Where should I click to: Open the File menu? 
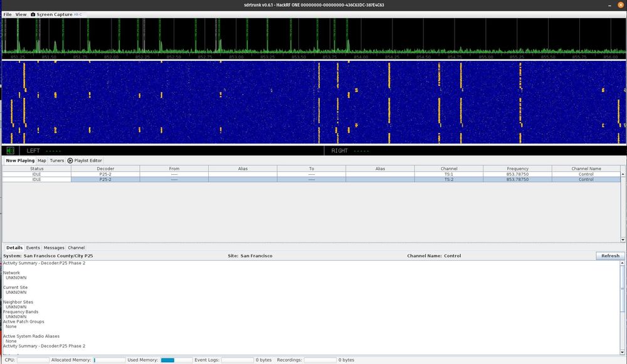click(8, 14)
